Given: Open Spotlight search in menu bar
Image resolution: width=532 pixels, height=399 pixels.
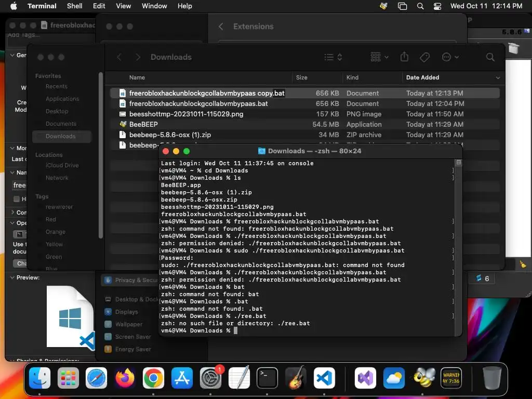Looking at the screenshot, I should tap(420, 6).
